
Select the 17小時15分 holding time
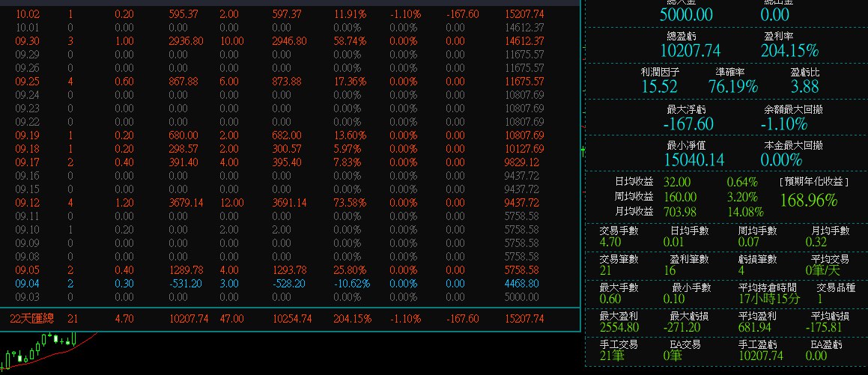[x=769, y=299]
